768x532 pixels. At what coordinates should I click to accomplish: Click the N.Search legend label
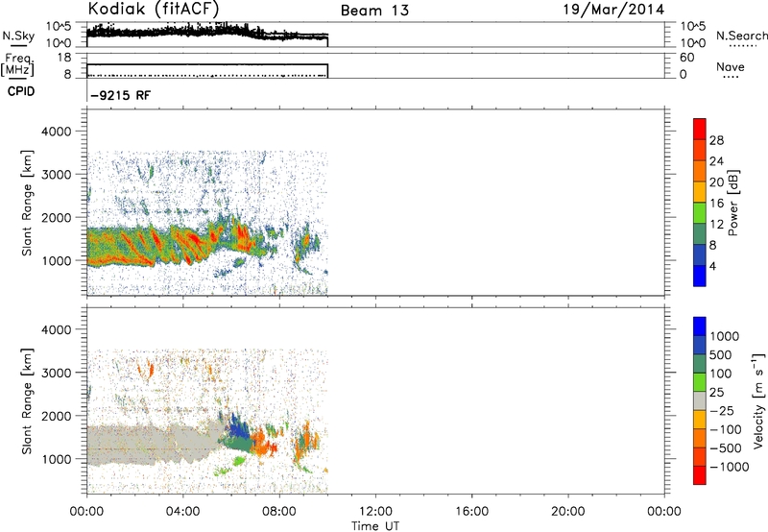pyautogui.click(x=742, y=36)
